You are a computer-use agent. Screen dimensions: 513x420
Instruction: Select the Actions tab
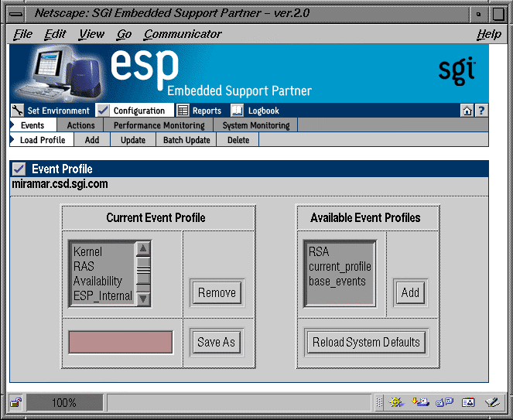coord(80,125)
